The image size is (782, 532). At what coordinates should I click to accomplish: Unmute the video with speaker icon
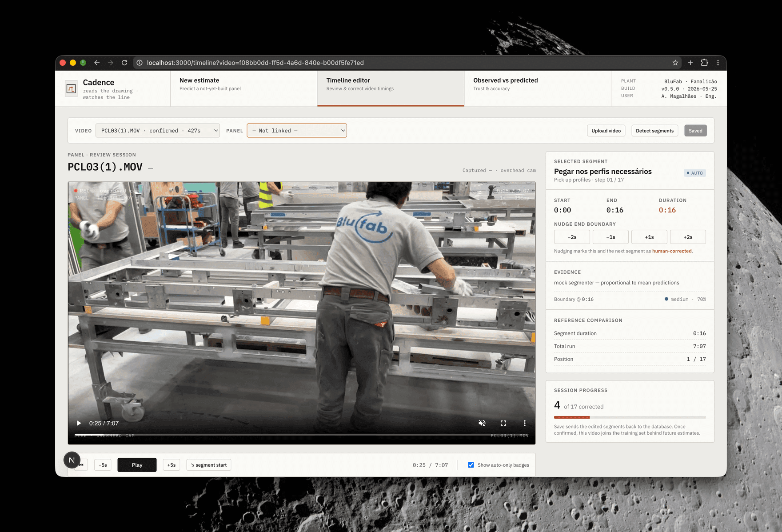click(482, 423)
